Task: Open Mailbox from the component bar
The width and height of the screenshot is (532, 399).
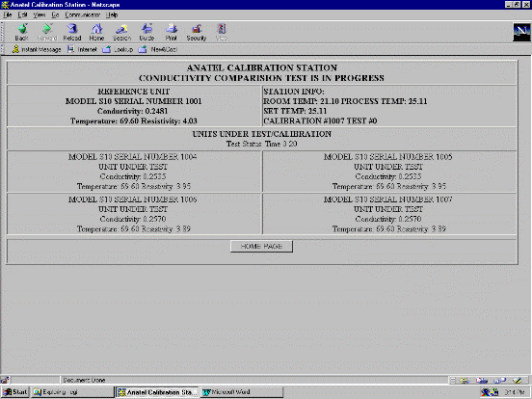Action: [x=482, y=381]
